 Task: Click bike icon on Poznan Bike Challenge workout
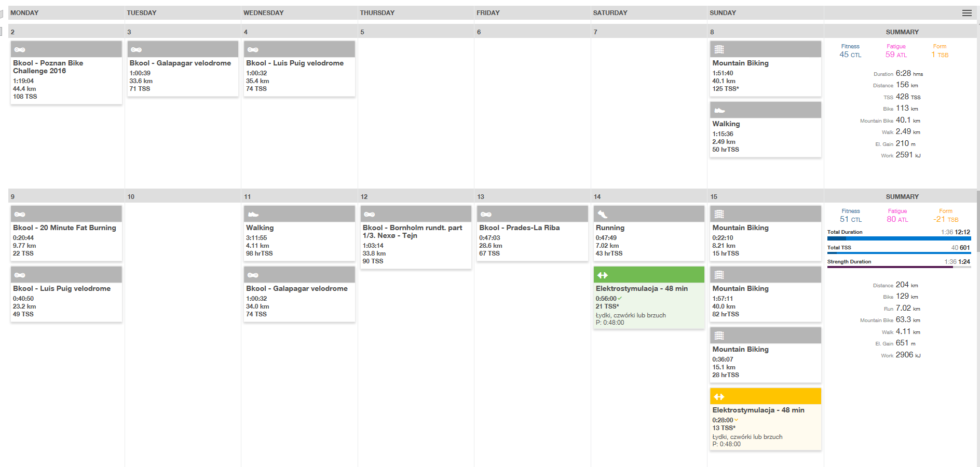(x=20, y=50)
